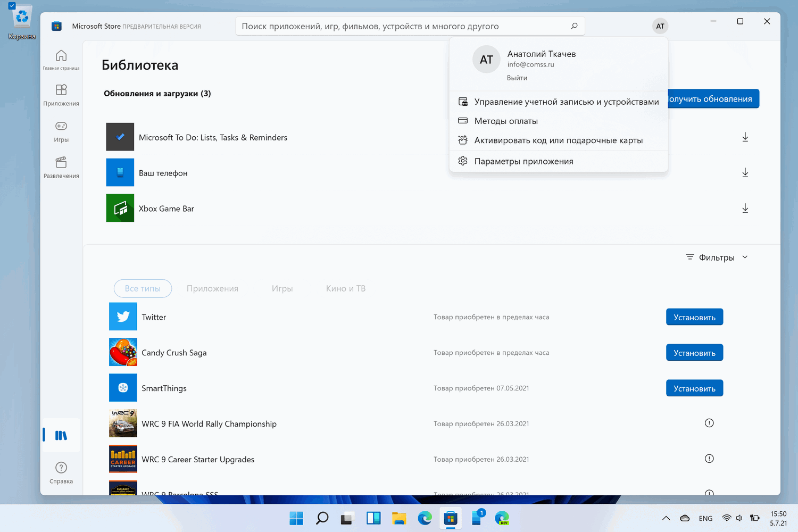Install Candy Crush Saga
Viewport: 798px width, 532px height.
tap(694, 353)
